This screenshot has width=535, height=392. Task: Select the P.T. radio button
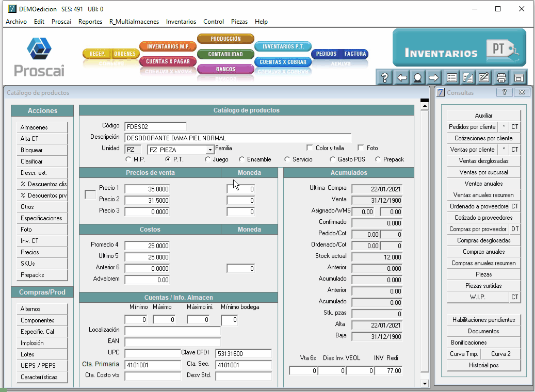click(x=168, y=159)
